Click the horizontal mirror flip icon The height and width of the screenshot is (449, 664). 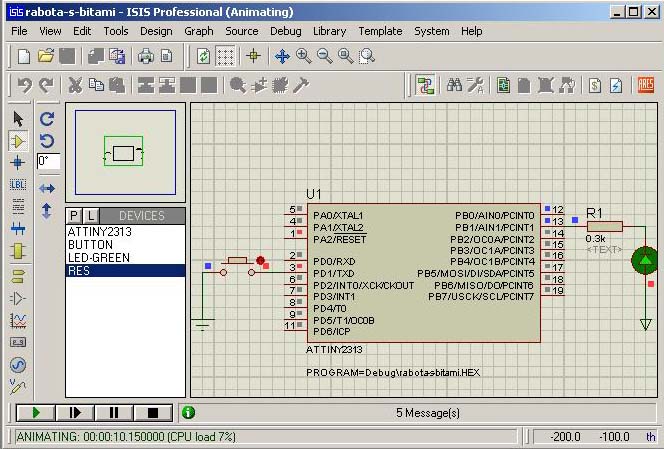[x=47, y=188]
